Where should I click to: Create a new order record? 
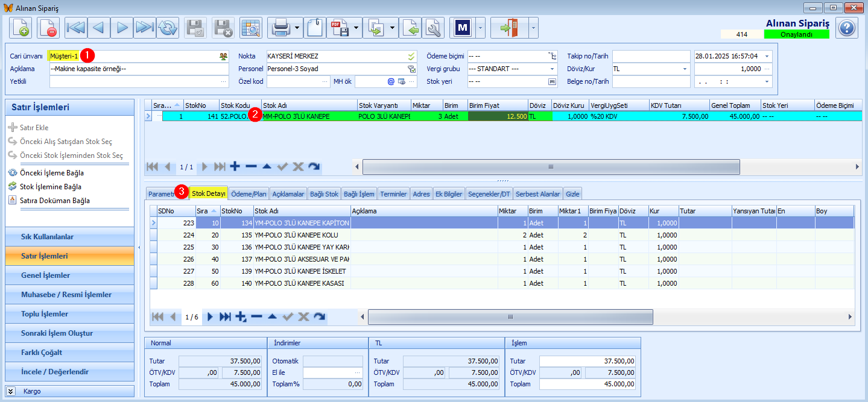click(21, 28)
